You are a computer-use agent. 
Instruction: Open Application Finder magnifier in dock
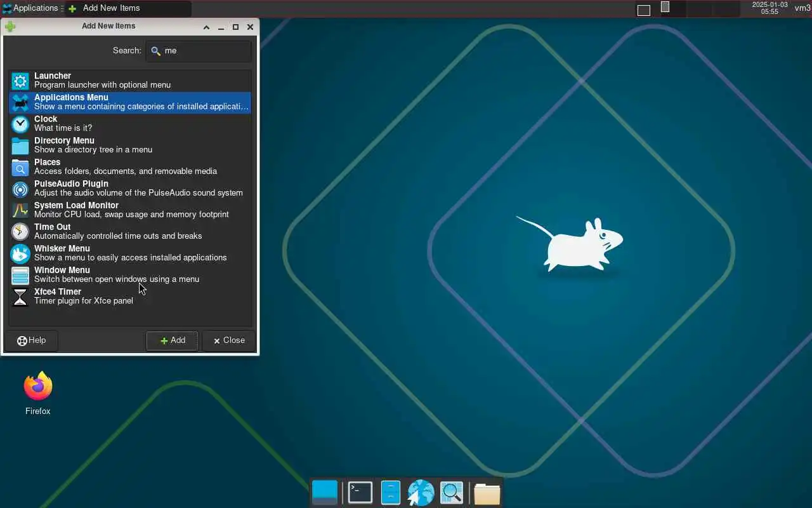[452, 493]
